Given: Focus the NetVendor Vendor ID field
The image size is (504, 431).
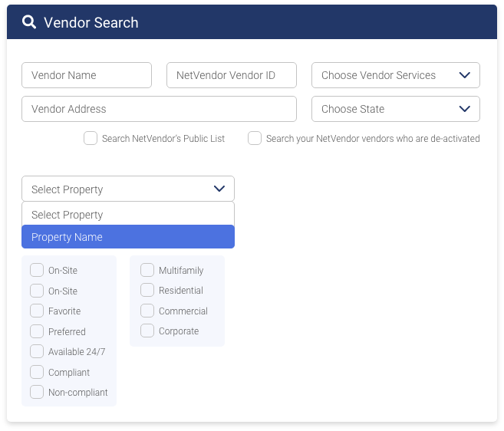Looking at the screenshot, I should [232, 75].
